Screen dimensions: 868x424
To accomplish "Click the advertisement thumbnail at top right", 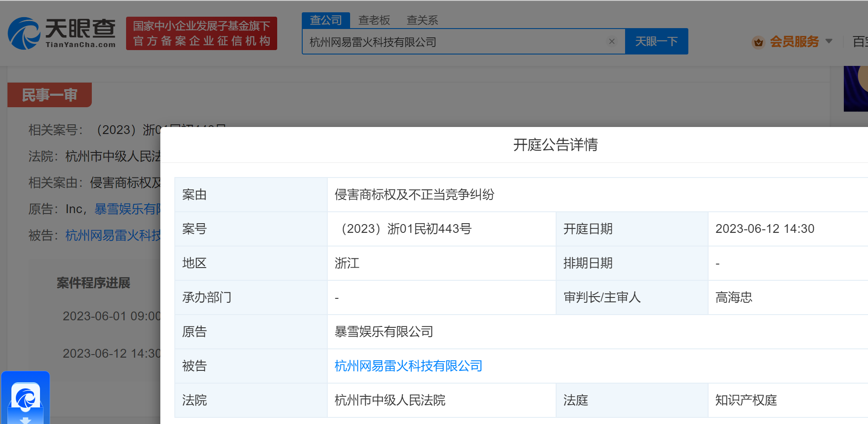I will (x=856, y=89).
